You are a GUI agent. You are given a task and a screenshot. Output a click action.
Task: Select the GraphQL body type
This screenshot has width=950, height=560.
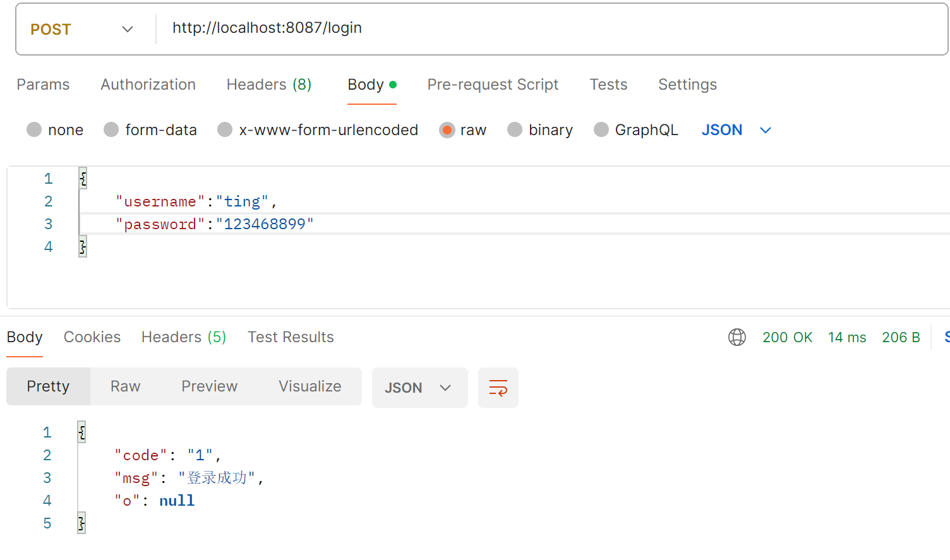coord(636,130)
